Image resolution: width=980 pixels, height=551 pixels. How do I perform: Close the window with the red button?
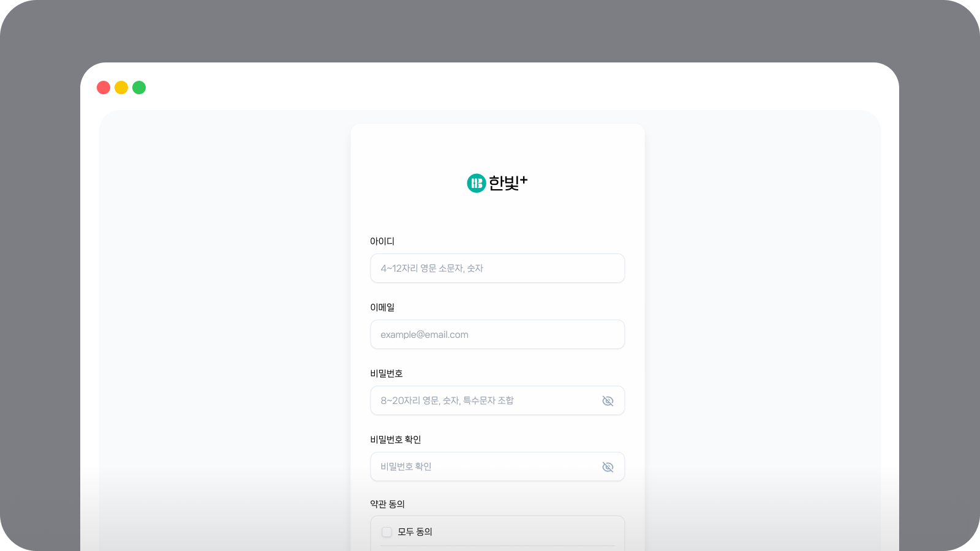click(104, 88)
